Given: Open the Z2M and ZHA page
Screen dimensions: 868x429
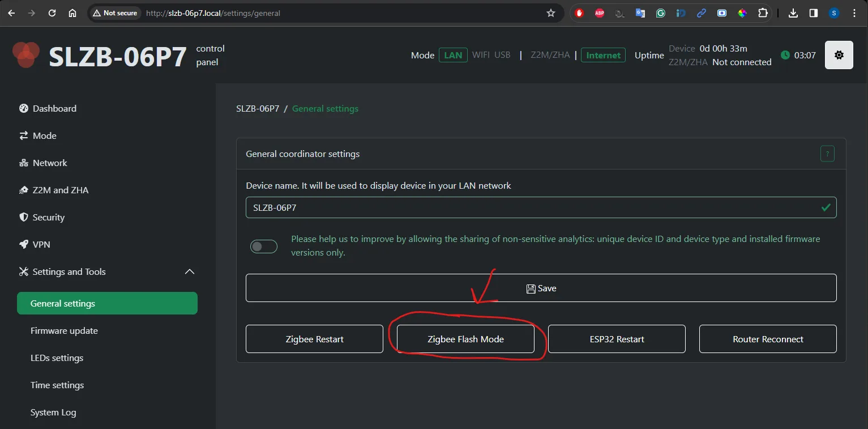Looking at the screenshot, I should [x=61, y=190].
